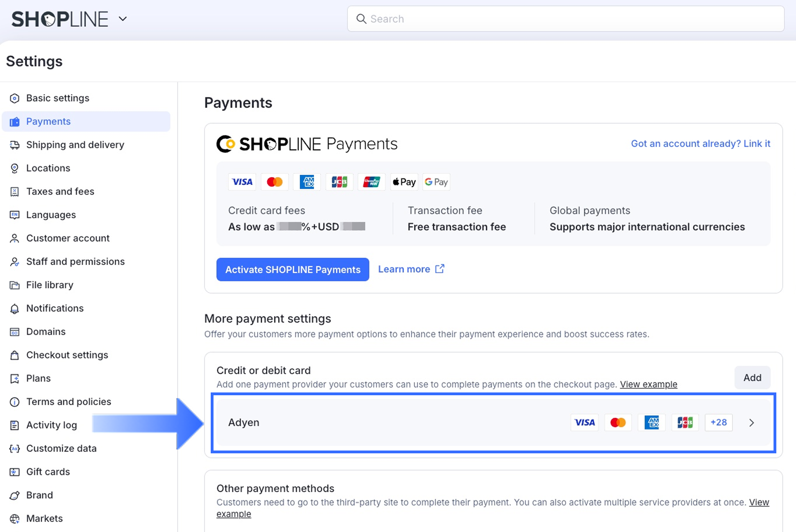
Task: Click the Add credit card provider button
Action: (752, 377)
